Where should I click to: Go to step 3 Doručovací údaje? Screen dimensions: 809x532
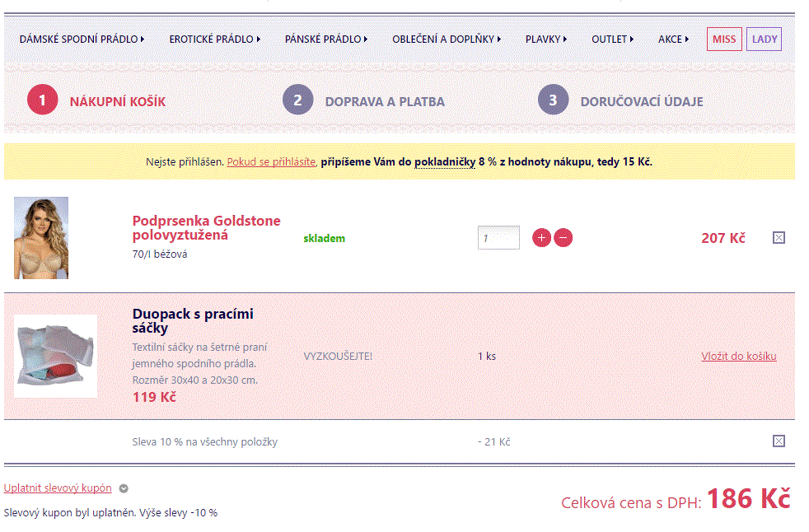620,100
